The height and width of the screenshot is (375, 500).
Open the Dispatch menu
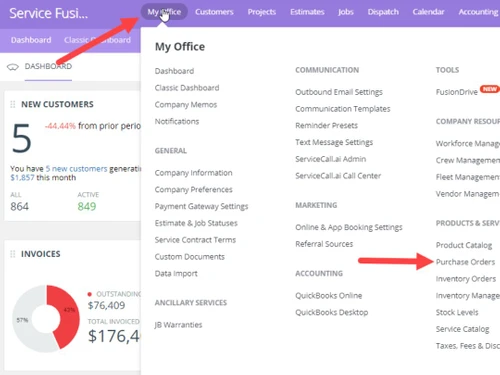[x=383, y=12]
